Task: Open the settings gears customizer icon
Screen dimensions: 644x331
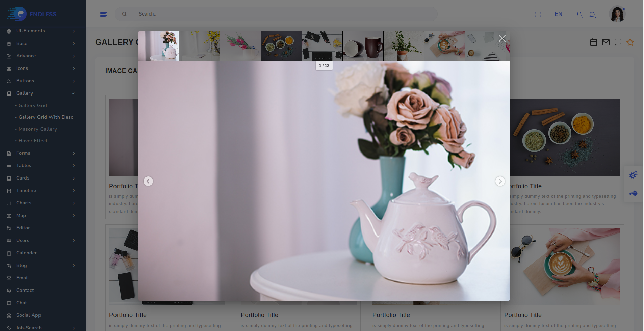Action: [x=633, y=175]
